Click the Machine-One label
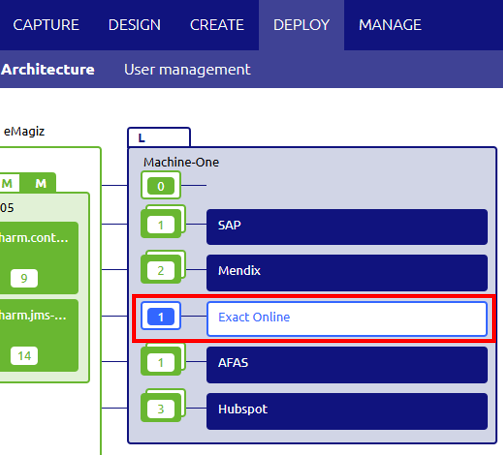This screenshot has width=503, height=461. [x=181, y=162]
